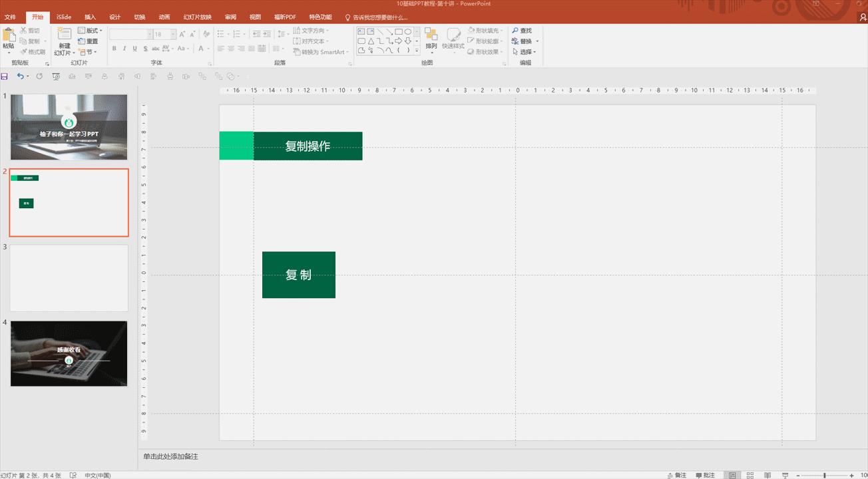Toggle the Comments (批注) pane

click(x=705, y=475)
